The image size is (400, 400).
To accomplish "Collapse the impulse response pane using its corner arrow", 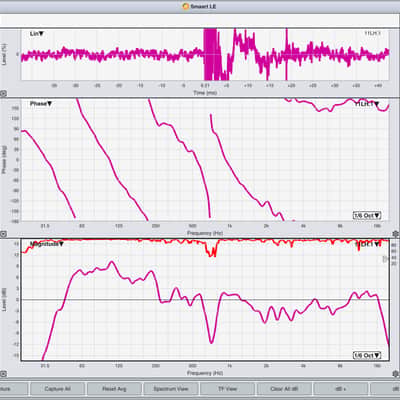I will click(x=3, y=94).
